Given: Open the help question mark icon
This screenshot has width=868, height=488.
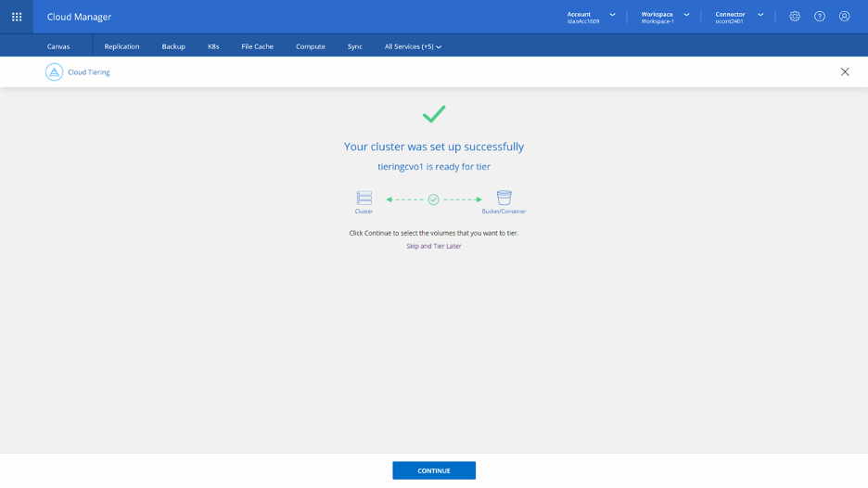Looking at the screenshot, I should pos(820,16).
